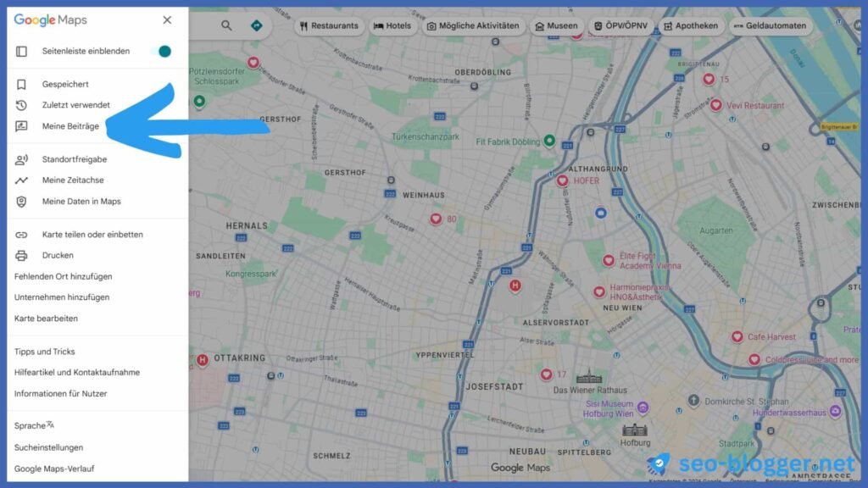Click the Fit Fabrik Döbling green marker
Image resolution: width=868 pixels, height=488 pixels.
[549, 141]
